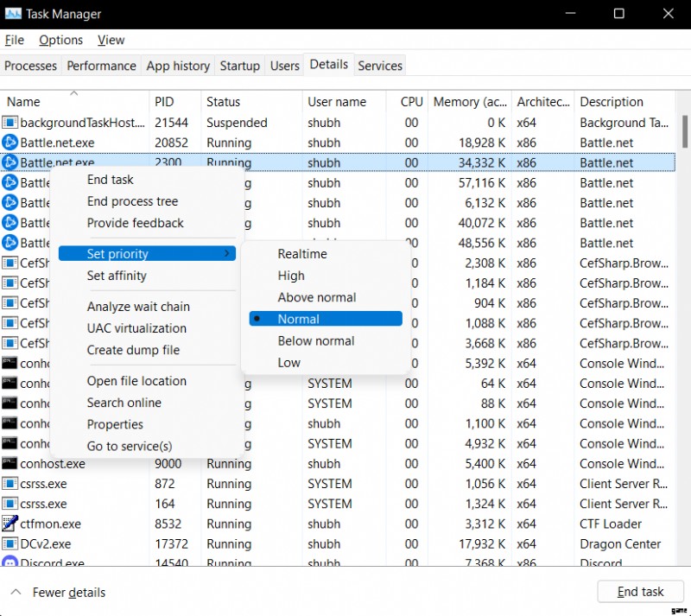
Task: Click the console icon in the 4,932 K row
Action: (x=10, y=443)
